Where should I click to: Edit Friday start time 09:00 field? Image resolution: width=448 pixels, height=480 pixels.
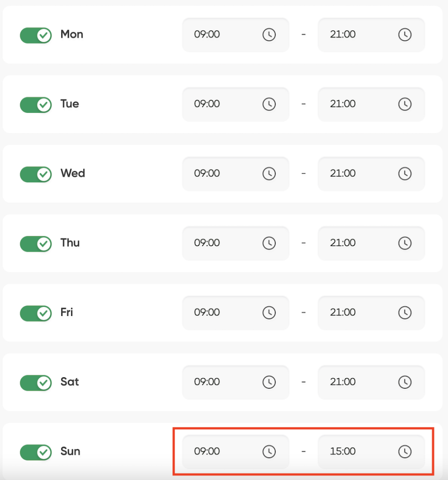[x=236, y=313]
